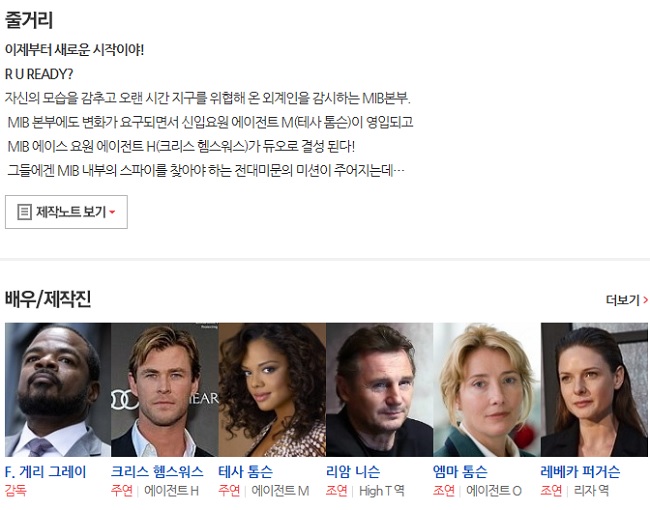
Task: View the 리암 니슨 photo
Action: [379, 390]
